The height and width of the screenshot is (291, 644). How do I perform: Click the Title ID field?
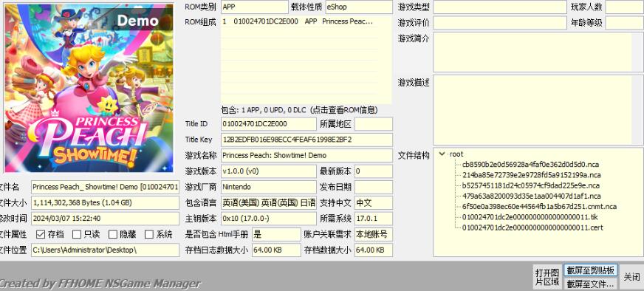[269, 124]
